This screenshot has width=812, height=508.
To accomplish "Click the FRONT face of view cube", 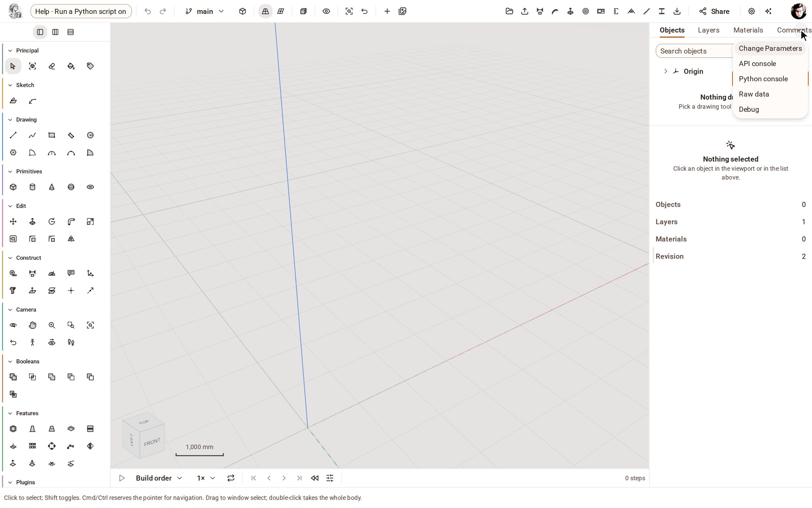I will pos(152,442).
